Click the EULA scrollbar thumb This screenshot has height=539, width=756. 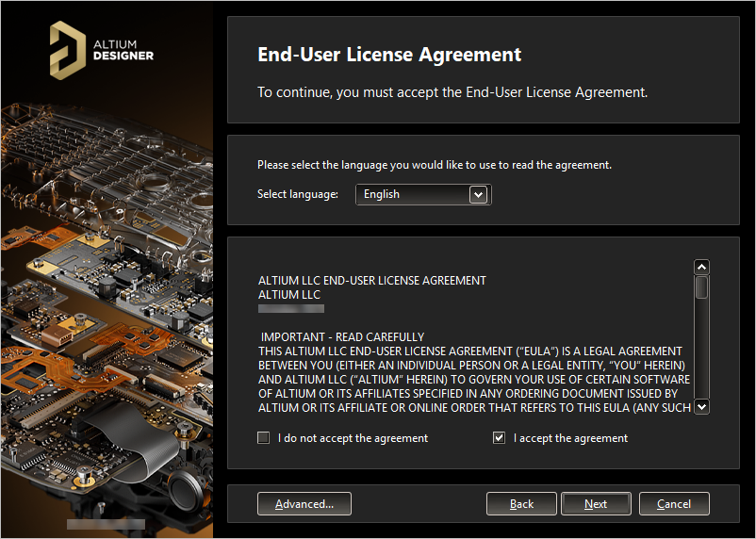[701, 287]
